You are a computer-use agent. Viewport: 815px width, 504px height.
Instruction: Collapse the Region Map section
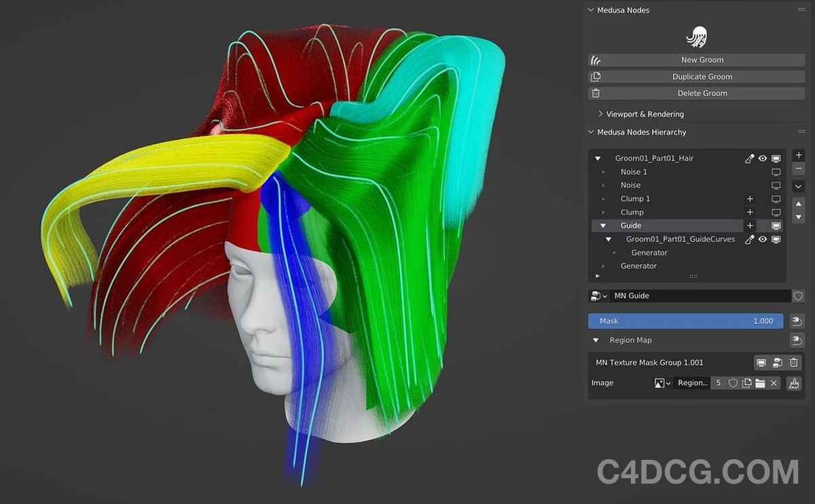click(x=596, y=340)
